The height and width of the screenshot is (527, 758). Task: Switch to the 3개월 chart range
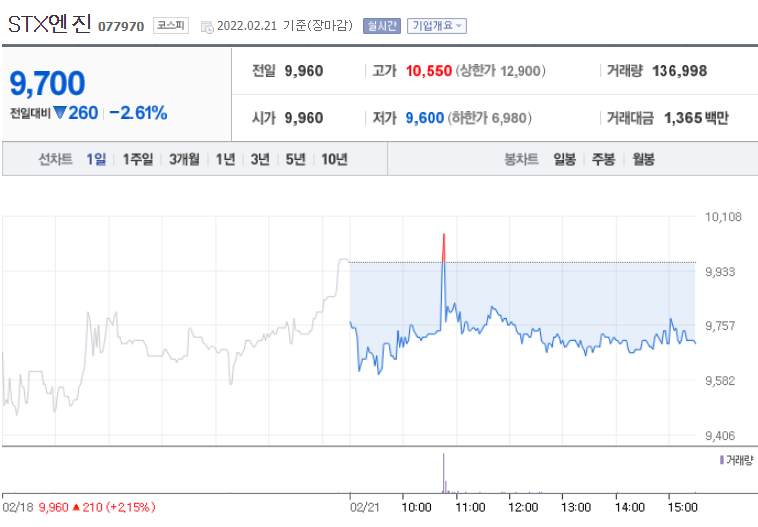pyautogui.click(x=184, y=159)
